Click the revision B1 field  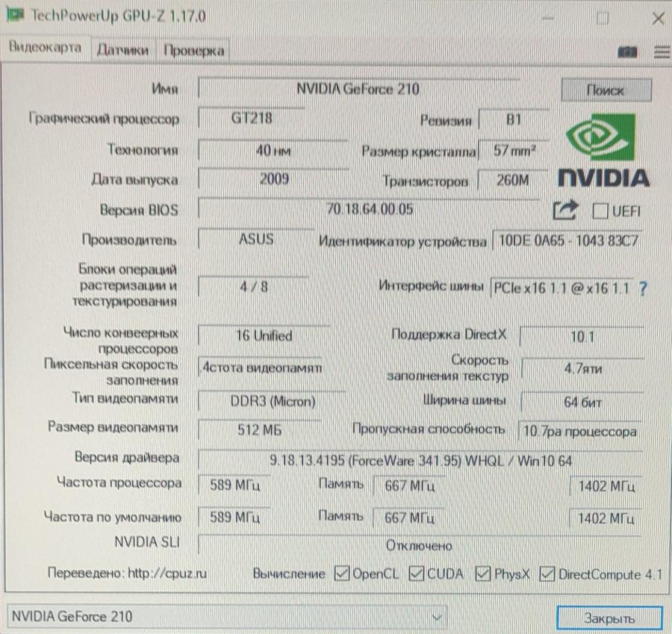click(x=514, y=119)
